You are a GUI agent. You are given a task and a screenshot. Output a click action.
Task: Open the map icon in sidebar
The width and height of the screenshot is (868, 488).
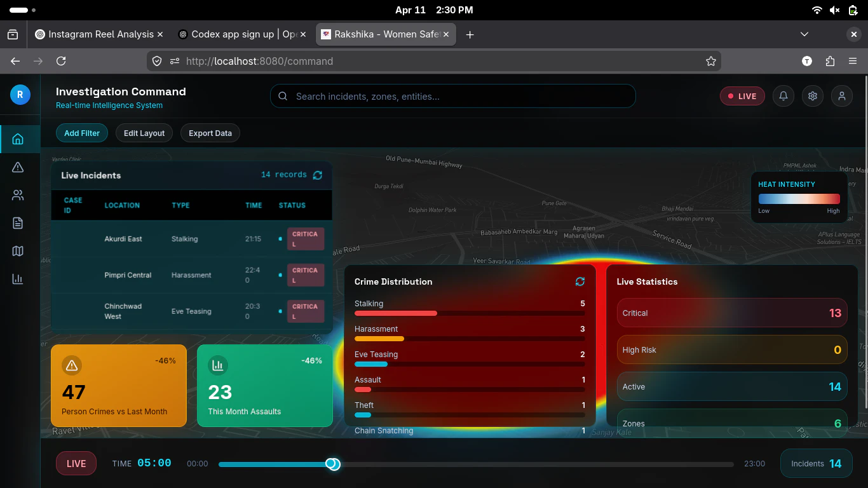click(x=18, y=251)
